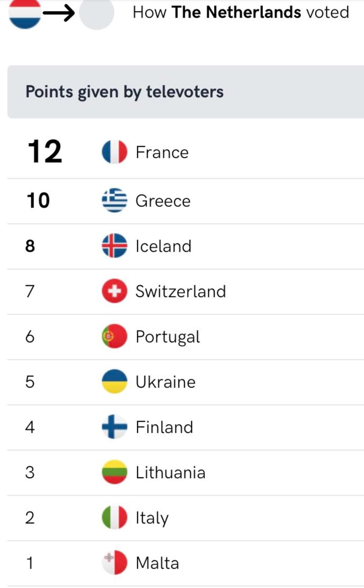The width and height of the screenshot is (364, 588).
Task: Click the Iceland flag icon
Action: click(x=115, y=246)
